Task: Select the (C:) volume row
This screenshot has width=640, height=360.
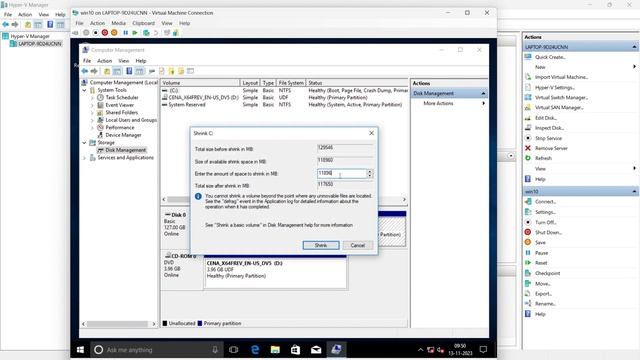Action: tap(284, 90)
